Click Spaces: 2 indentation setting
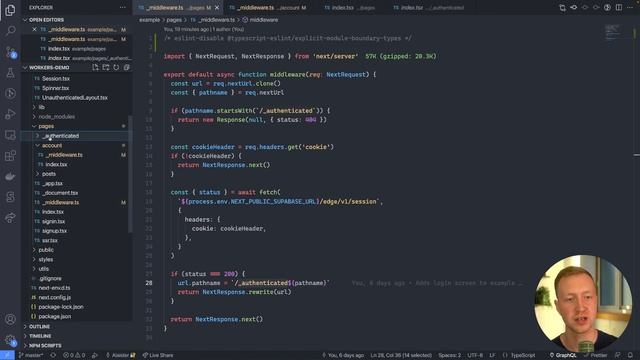The image size is (640, 360). tap(449, 355)
